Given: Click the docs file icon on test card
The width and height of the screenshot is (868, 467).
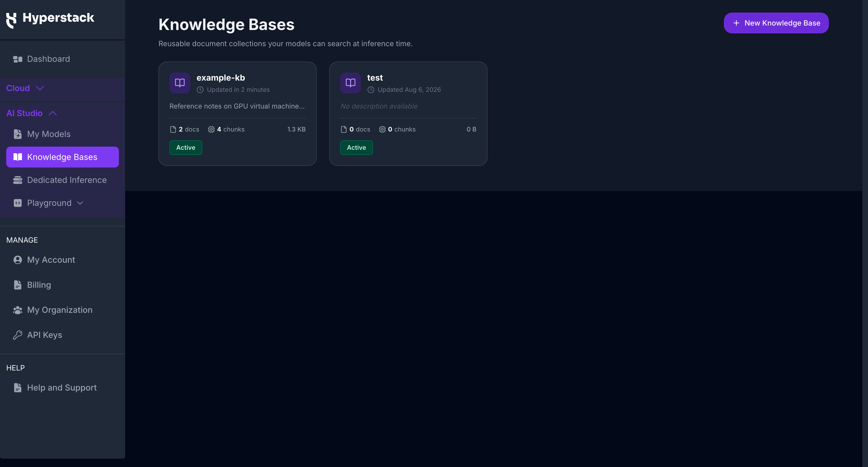Looking at the screenshot, I should coord(344,129).
